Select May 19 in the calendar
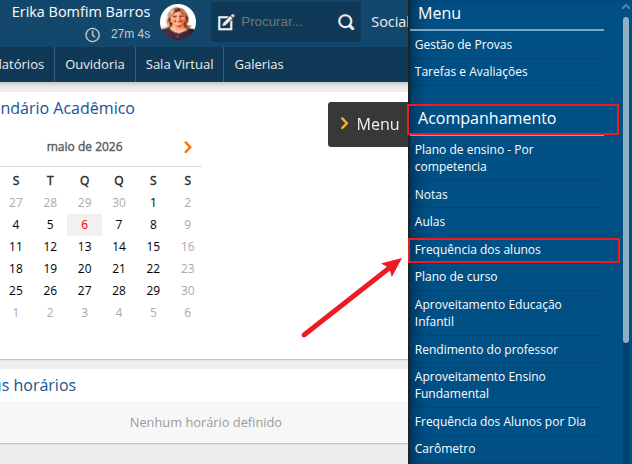The image size is (632, 464). 50,269
